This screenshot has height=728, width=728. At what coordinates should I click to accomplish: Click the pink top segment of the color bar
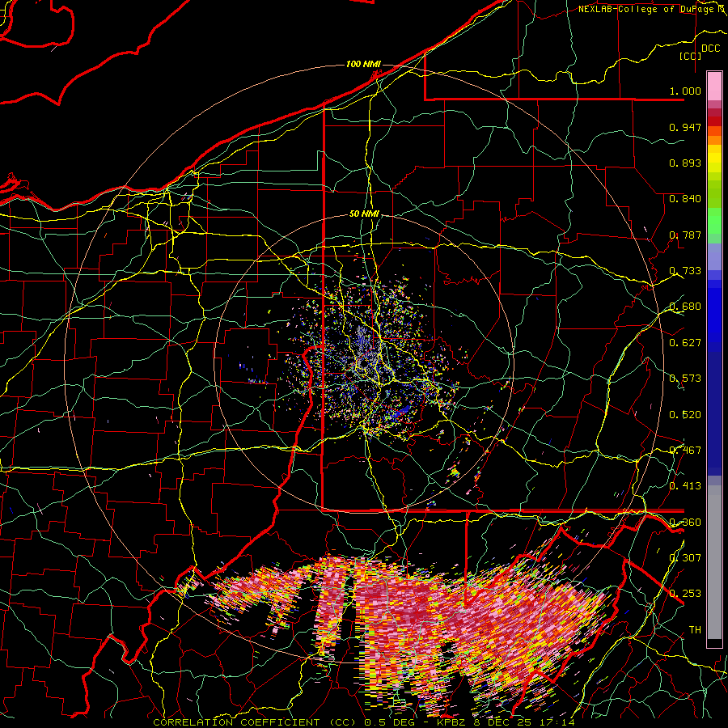[x=714, y=86]
